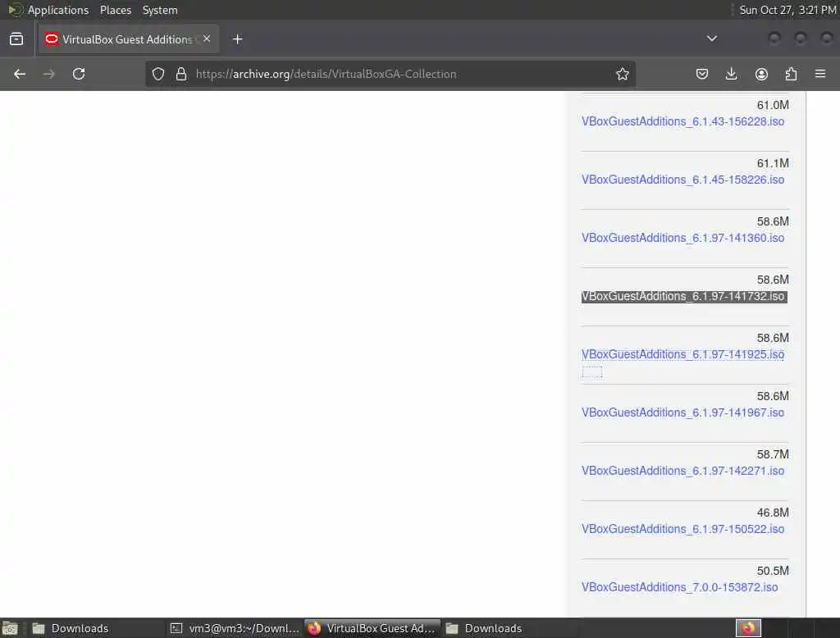
Task: Download VBoxGuestAdditions_6.1.97-141360.iso
Action: tap(683, 238)
